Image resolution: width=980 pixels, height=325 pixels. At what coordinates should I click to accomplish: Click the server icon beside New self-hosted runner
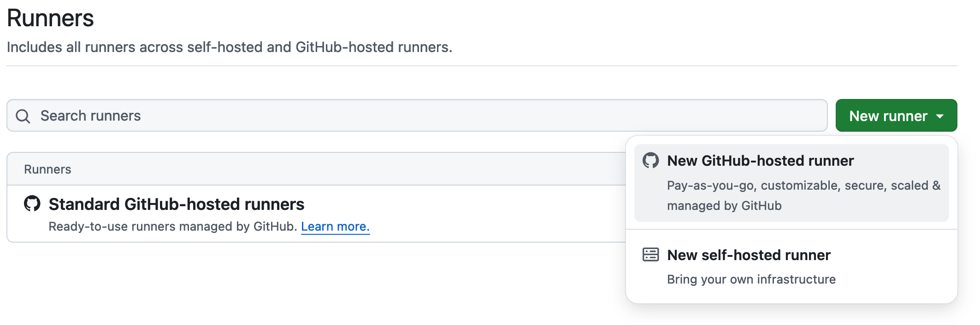pyautogui.click(x=650, y=255)
